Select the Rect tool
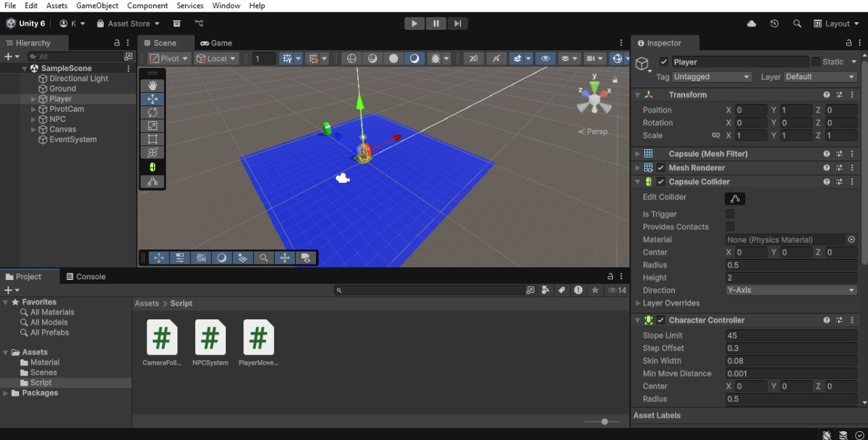Image resolution: width=868 pixels, height=440 pixels. point(153,139)
